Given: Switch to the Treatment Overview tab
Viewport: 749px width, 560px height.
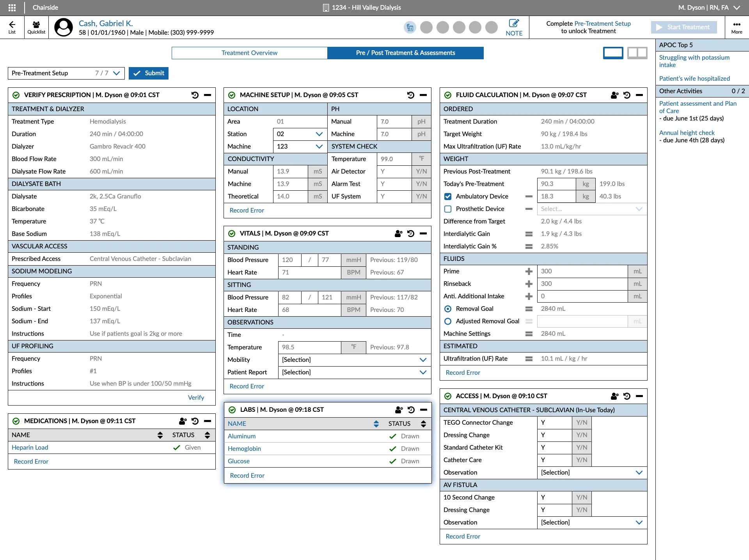Looking at the screenshot, I should 249,53.
